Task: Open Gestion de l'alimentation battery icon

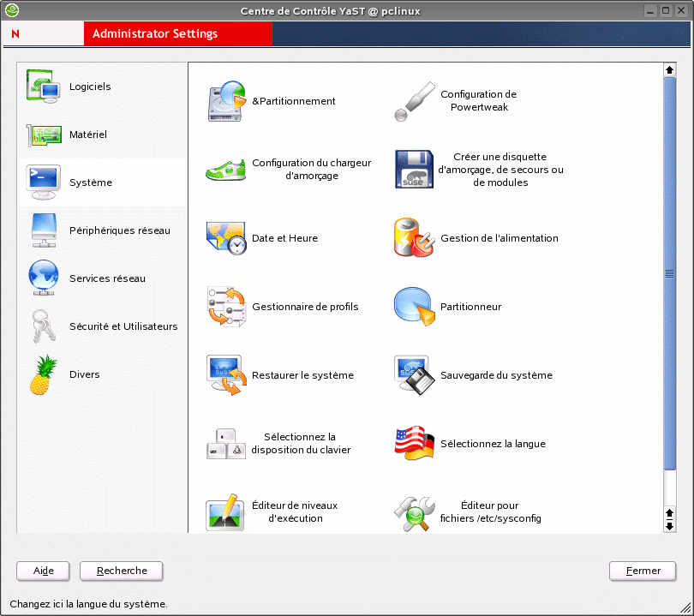Action: (x=415, y=237)
